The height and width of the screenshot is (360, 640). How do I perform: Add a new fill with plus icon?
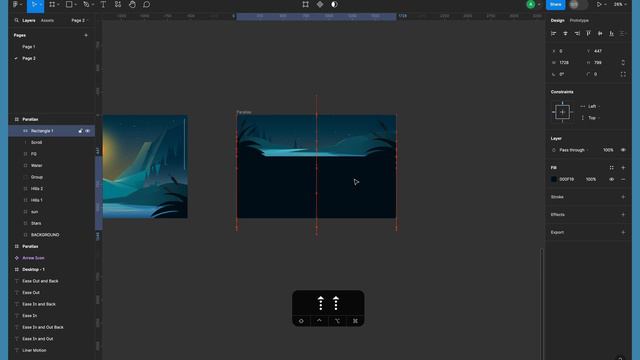click(623, 168)
